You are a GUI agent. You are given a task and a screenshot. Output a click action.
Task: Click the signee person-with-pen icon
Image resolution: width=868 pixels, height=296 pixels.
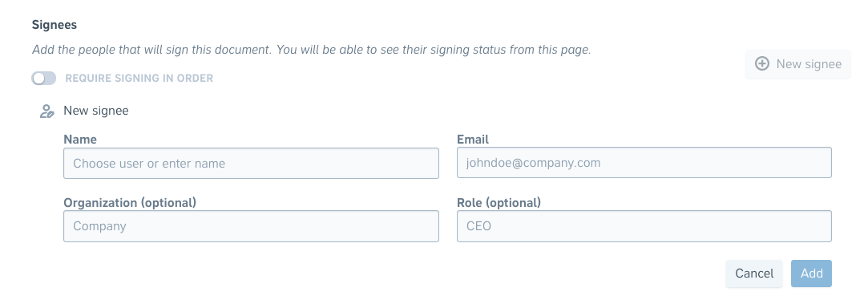coord(46,111)
